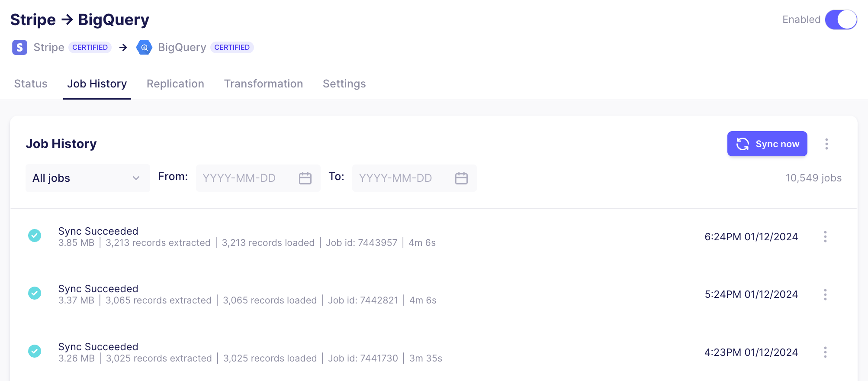Open options menu for job 7441730
Viewport: 868px width, 381px height.
825,352
